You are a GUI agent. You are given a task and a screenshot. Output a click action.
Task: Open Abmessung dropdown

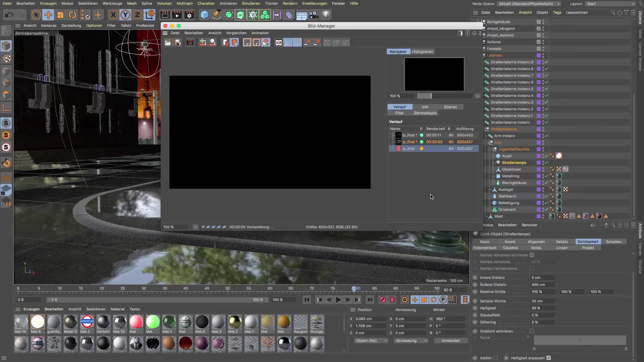(x=411, y=341)
